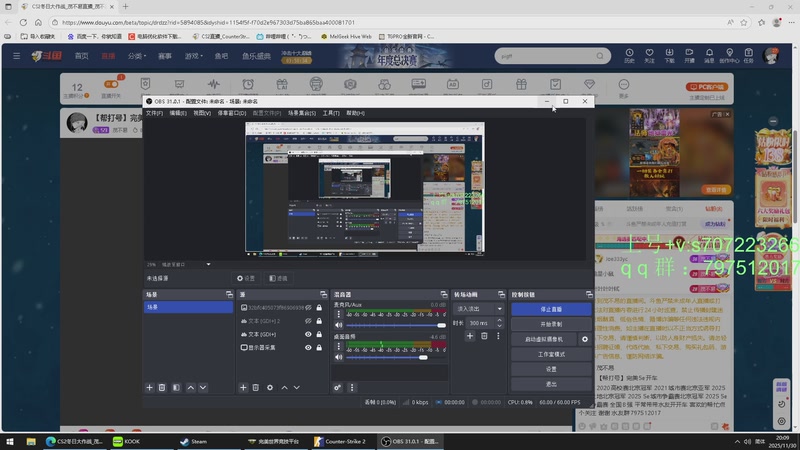This screenshot has height=450, width=800.
Task: Open mixer panel three-dot menu
Action: tap(352, 388)
